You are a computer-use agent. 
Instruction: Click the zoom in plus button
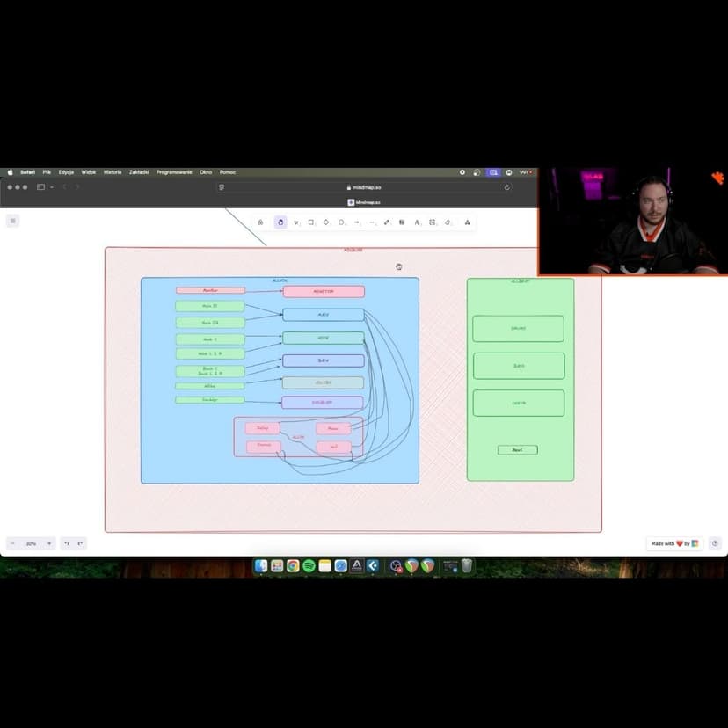(49, 543)
